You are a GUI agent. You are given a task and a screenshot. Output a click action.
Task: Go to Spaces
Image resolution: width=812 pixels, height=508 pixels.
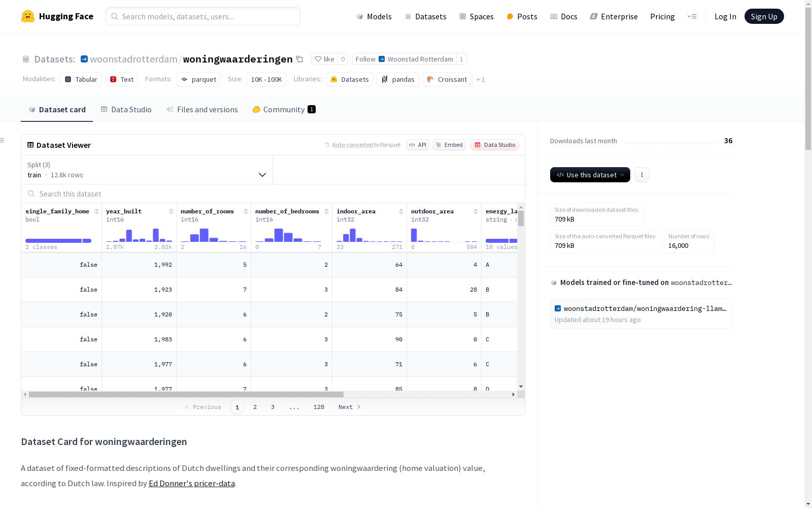(x=477, y=16)
